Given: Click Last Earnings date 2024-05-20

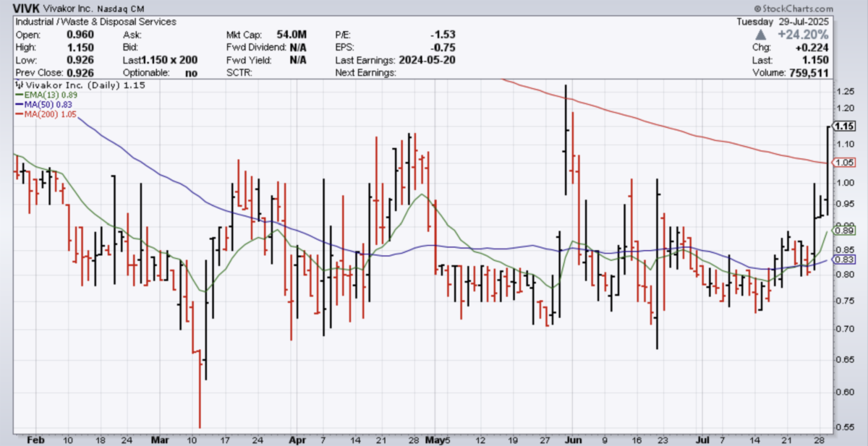Looking at the screenshot, I should coord(427,60).
